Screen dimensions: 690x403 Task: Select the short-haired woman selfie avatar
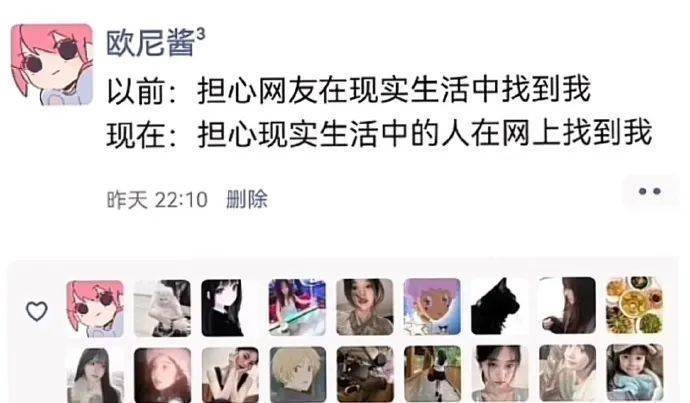click(x=365, y=307)
